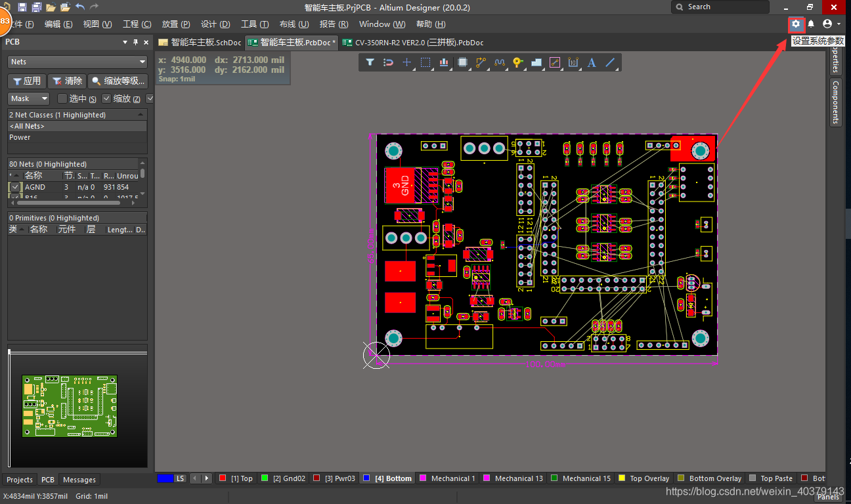Toggle the 缩放 (Z) checkbox

[x=106, y=98]
